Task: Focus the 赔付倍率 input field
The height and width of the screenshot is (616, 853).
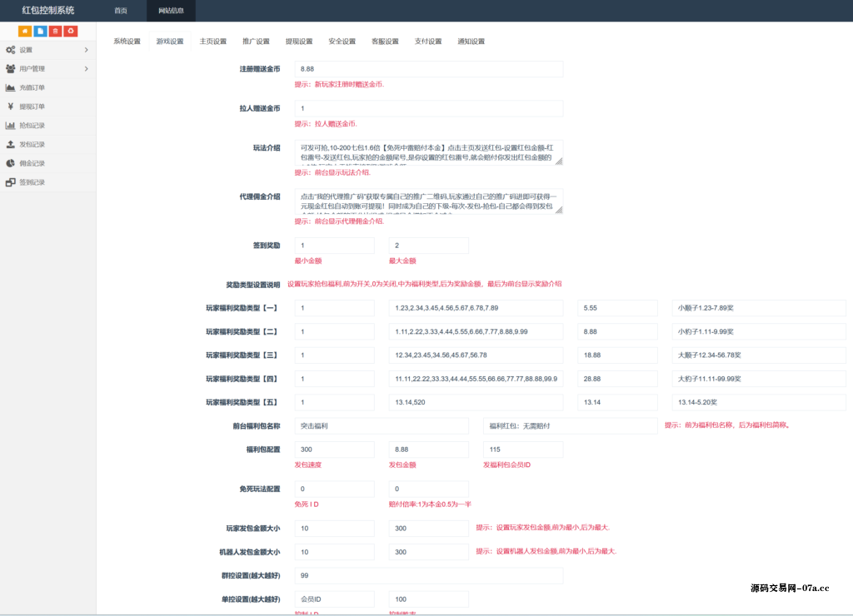Action: pos(429,489)
